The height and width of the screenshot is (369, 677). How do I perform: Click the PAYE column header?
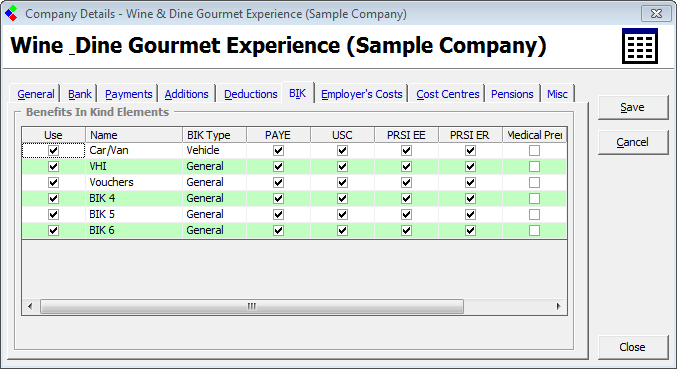(x=278, y=135)
